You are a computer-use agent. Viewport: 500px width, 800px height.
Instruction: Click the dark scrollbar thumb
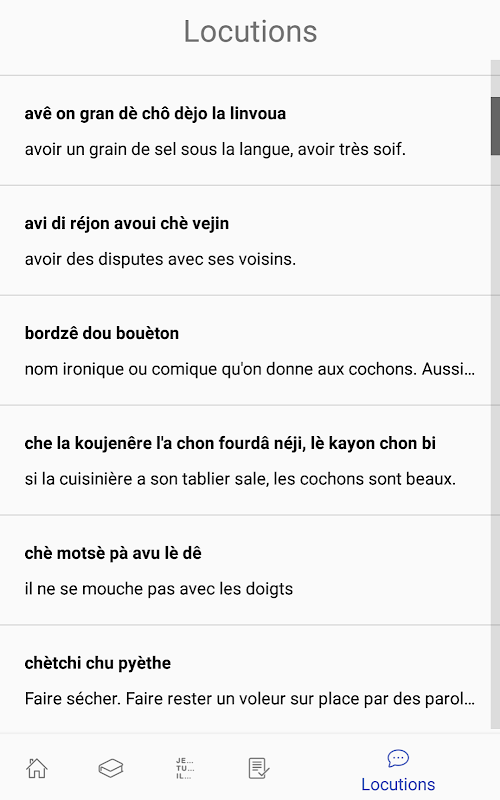495,126
